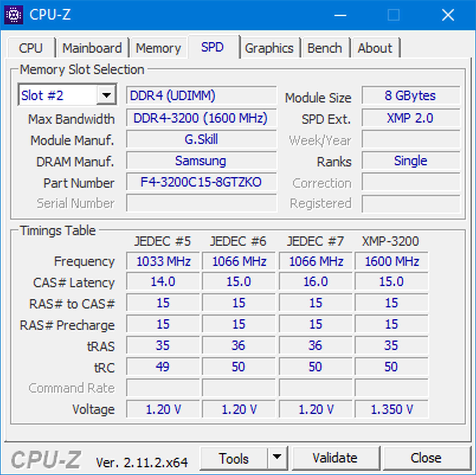Screen dimensions: 476x475
Task: Click the CPU-Z app icon in title bar
Action: (x=14, y=15)
